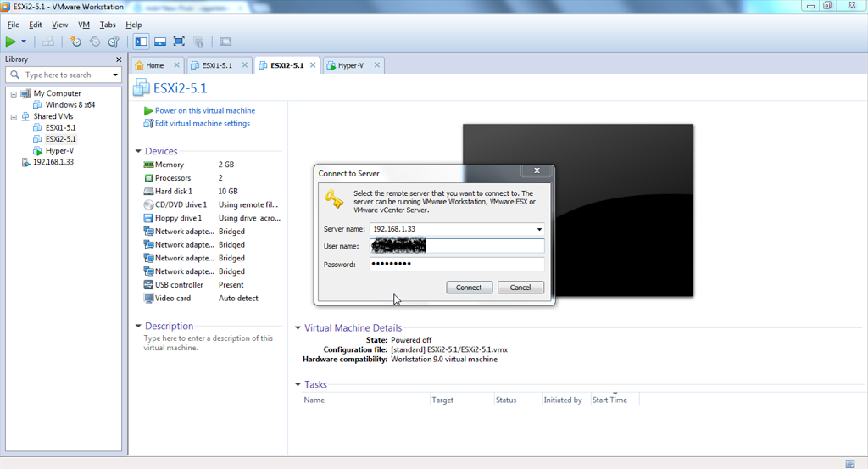Collapse the Tasks section
868x475 pixels.
coord(298,384)
